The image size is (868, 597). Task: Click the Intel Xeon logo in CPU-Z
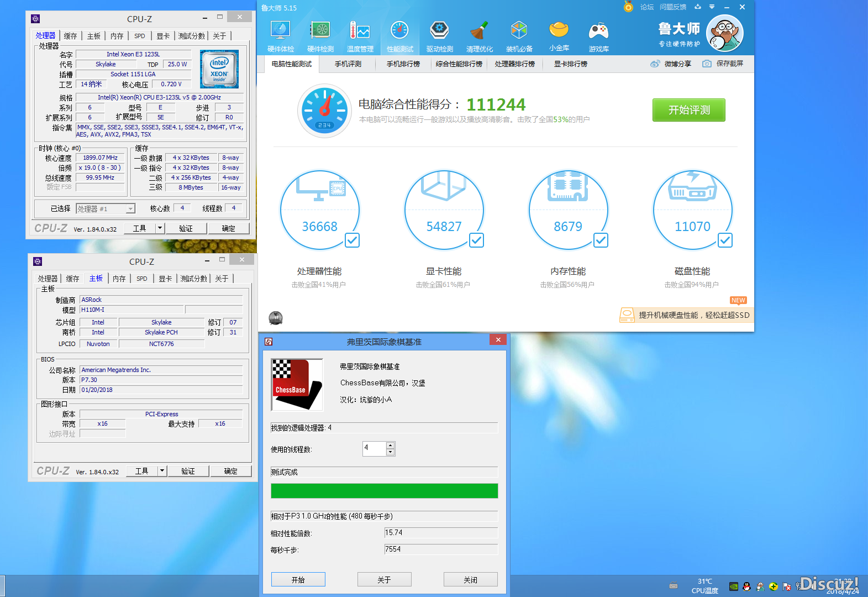[219, 69]
